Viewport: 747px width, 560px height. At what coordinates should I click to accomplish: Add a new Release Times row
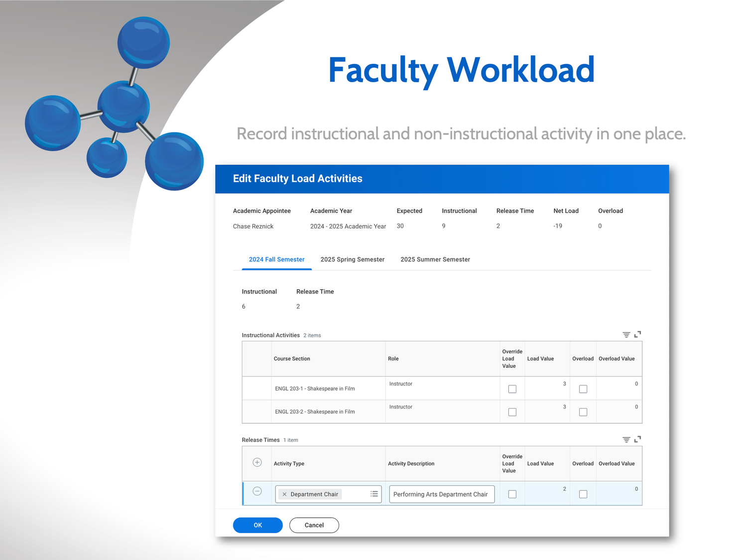[x=257, y=462]
